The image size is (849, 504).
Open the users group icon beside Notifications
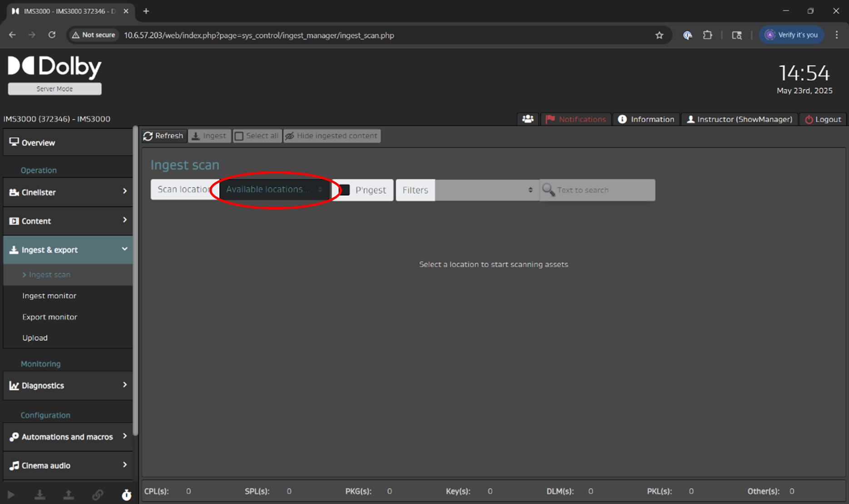point(528,119)
